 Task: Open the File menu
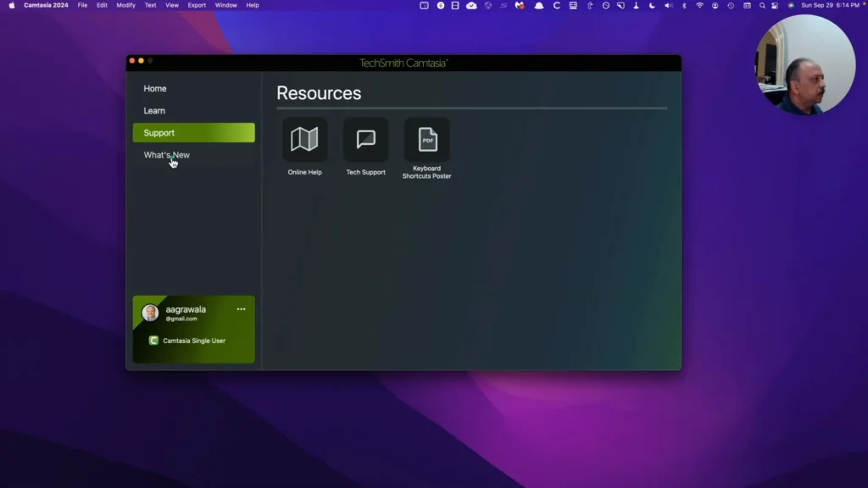pos(82,5)
